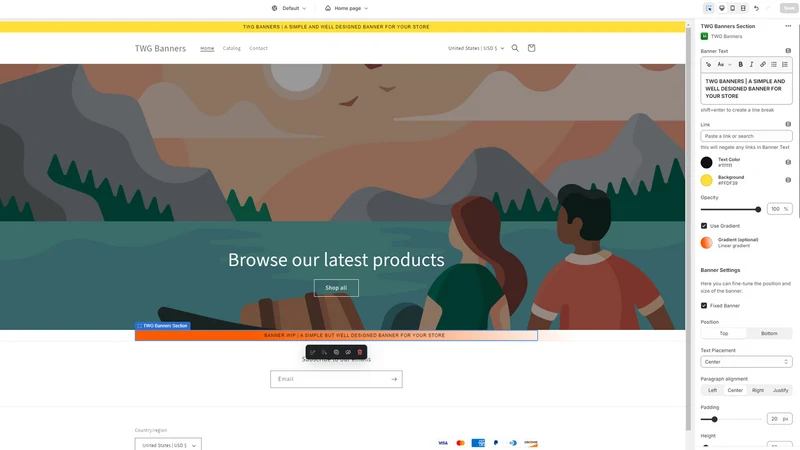The height and width of the screenshot is (450, 800).
Task: Create a numbered list in banner text
Action: (785, 64)
